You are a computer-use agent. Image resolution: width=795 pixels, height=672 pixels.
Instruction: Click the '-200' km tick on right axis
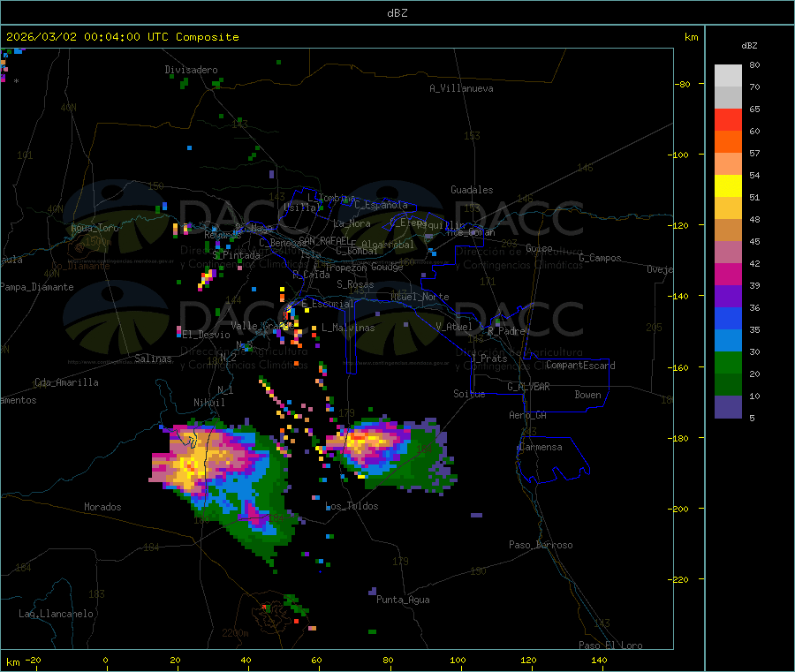[x=678, y=509]
